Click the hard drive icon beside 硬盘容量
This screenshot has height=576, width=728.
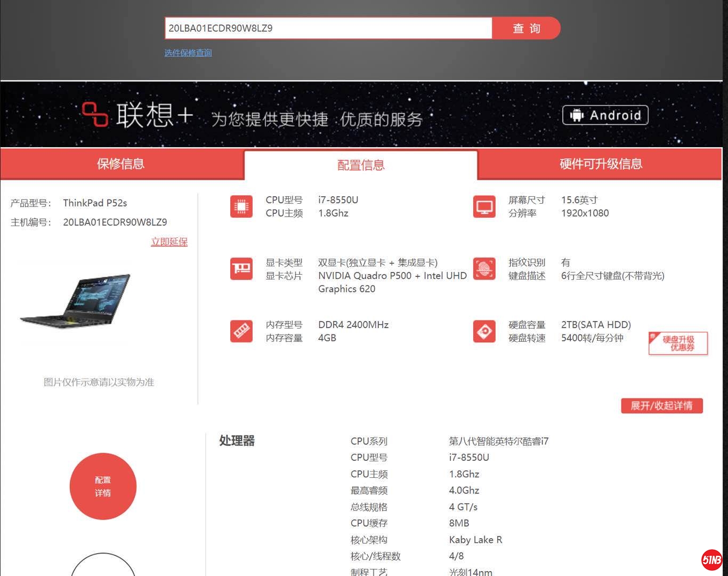(x=484, y=331)
